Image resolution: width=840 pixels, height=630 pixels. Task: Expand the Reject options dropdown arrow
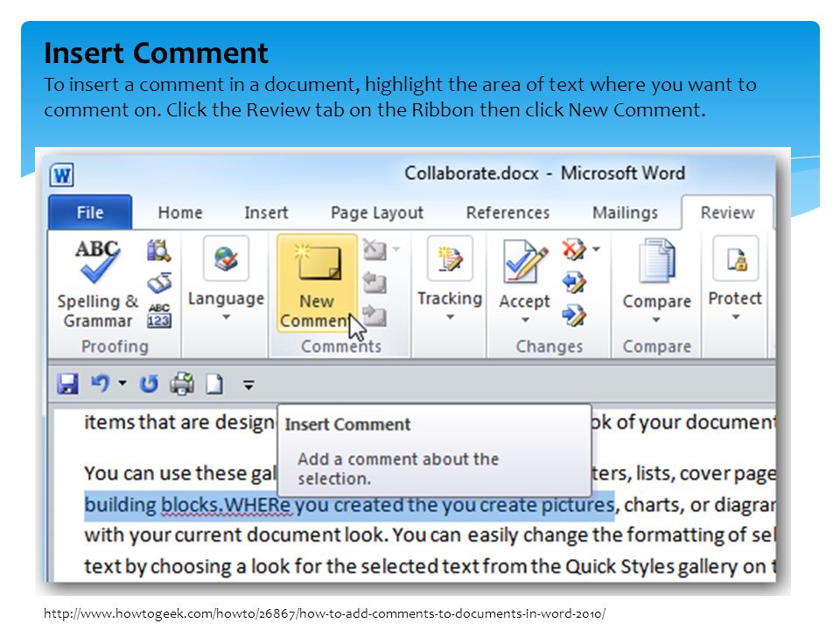(596, 249)
